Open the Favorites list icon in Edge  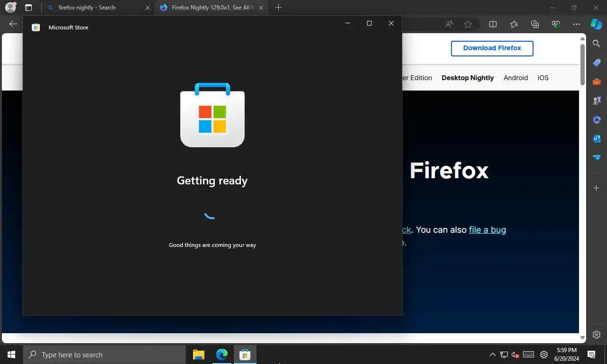[x=514, y=24]
